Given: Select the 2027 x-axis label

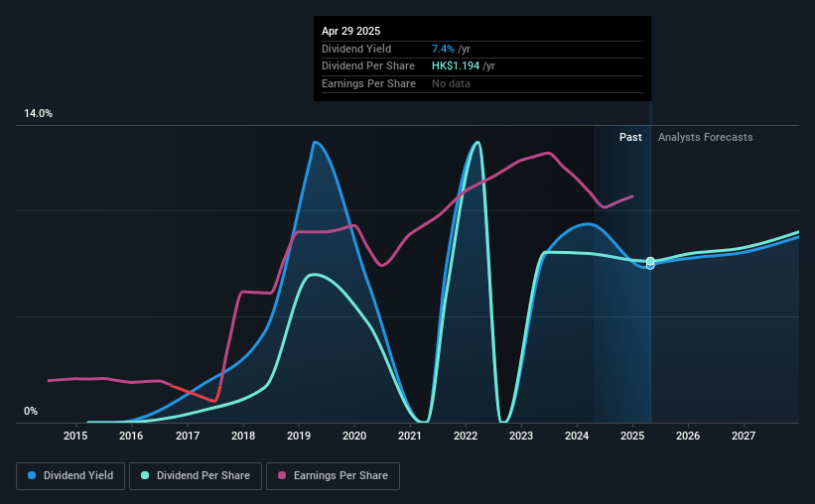Looking at the screenshot, I should [x=744, y=436].
